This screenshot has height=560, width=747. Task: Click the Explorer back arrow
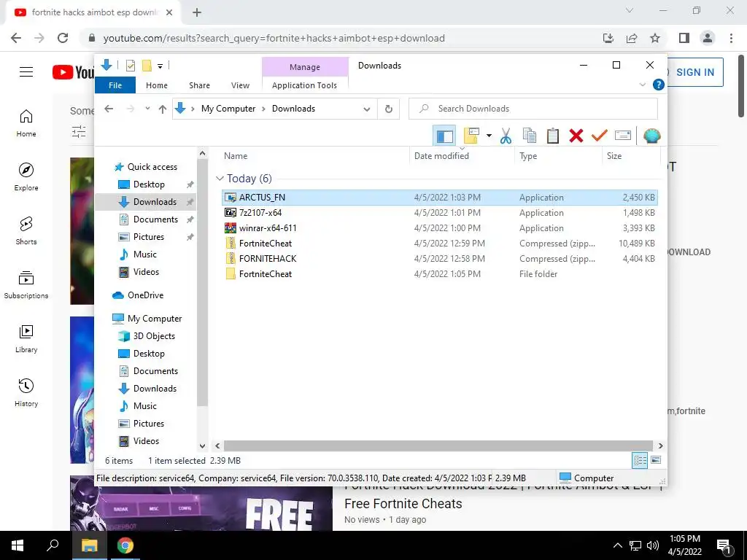pos(109,109)
